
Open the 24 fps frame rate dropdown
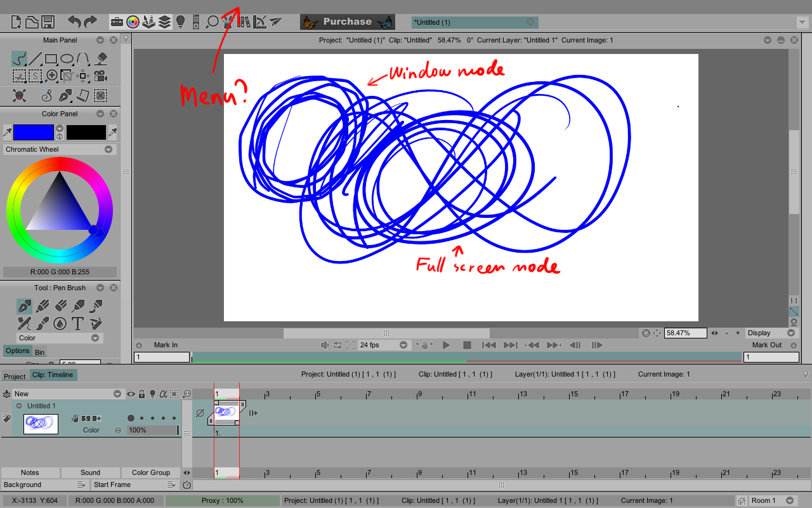click(384, 345)
